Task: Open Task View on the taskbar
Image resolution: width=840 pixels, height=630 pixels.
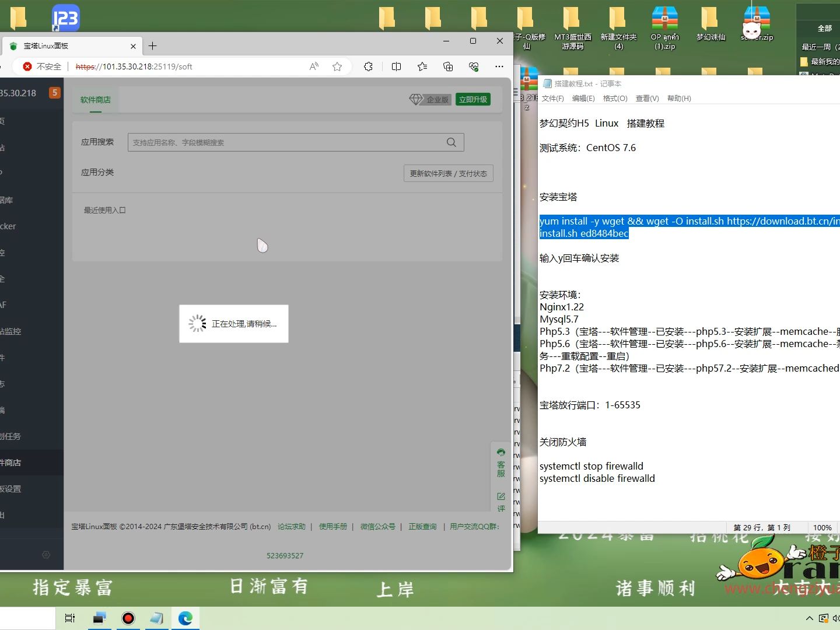Action: [x=70, y=618]
